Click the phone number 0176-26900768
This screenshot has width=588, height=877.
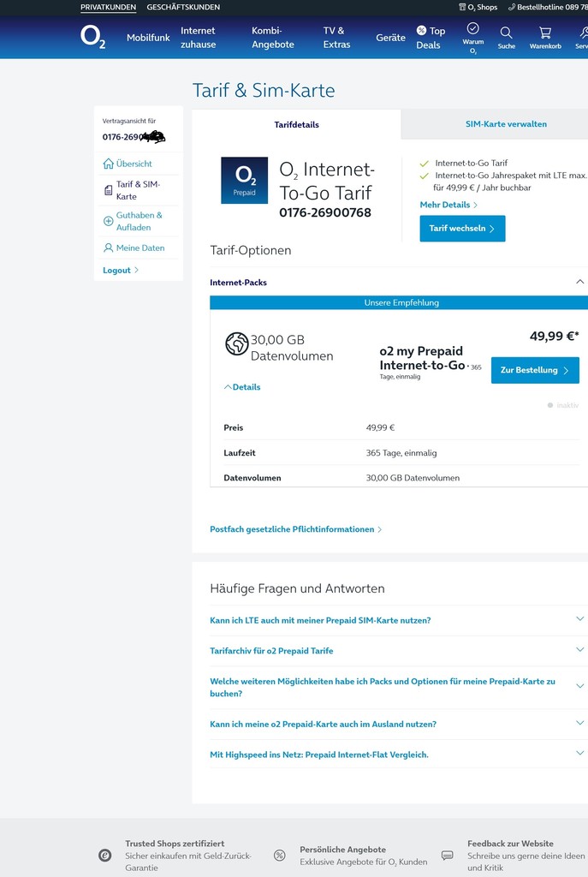pos(325,212)
